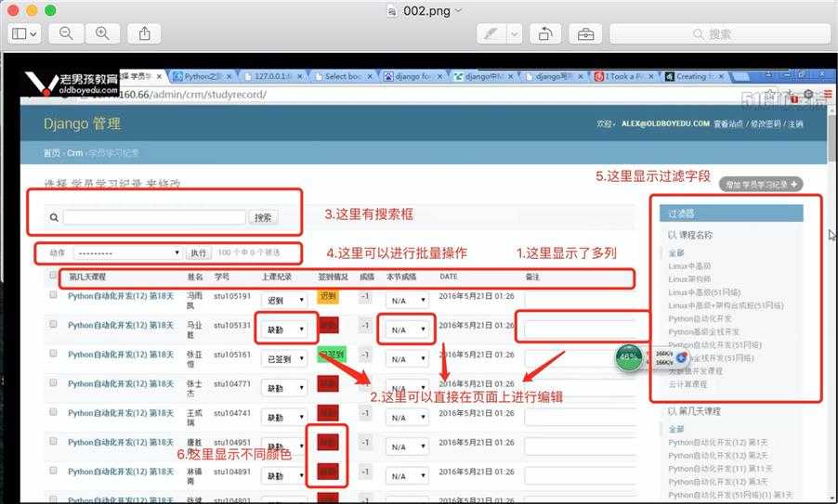Check the row for stu105131
This screenshot has height=504, width=838.
(53, 324)
